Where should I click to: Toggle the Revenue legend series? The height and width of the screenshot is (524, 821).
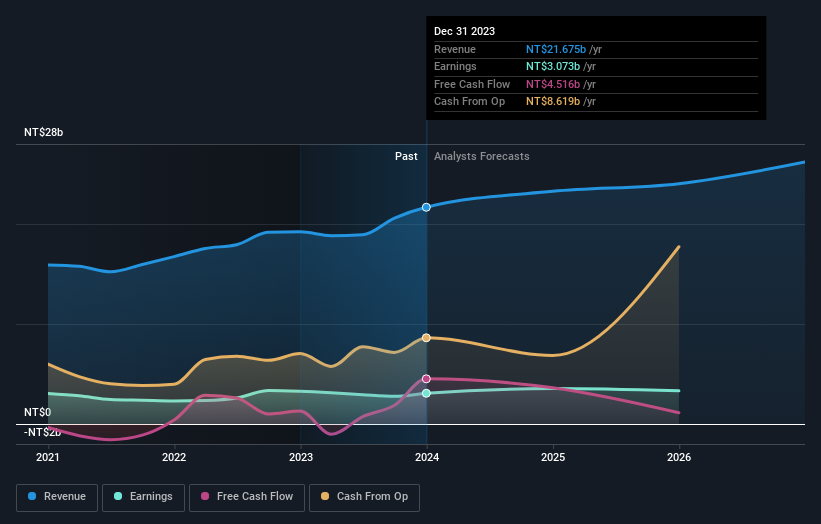click(57, 497)
